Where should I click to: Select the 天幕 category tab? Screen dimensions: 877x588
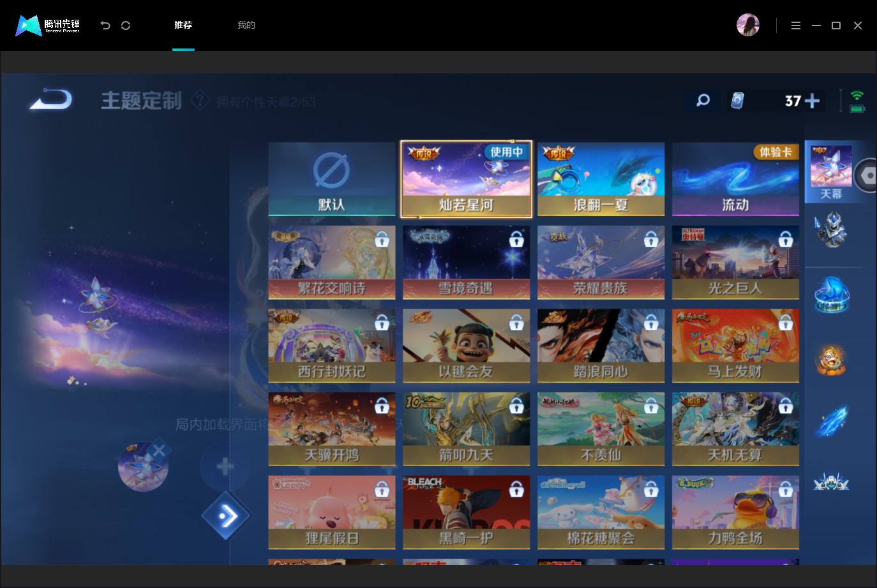(x=831, y=172)
